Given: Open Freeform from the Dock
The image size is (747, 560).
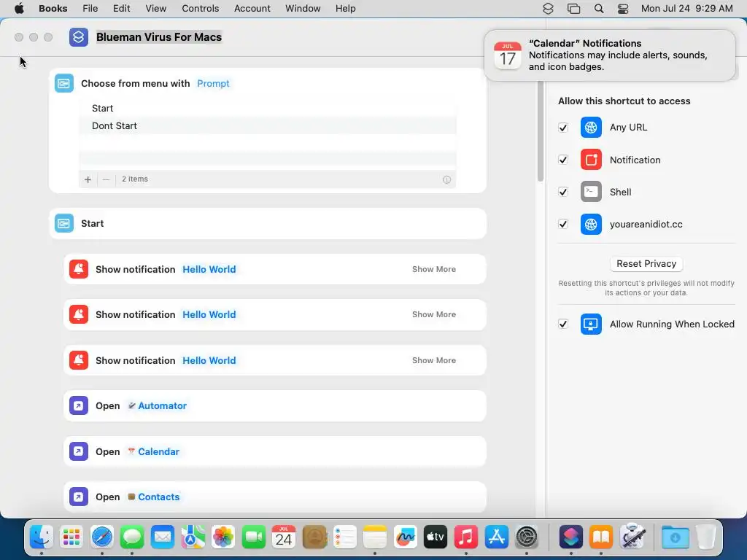Looking at the screenshot, I should point(405,537).
